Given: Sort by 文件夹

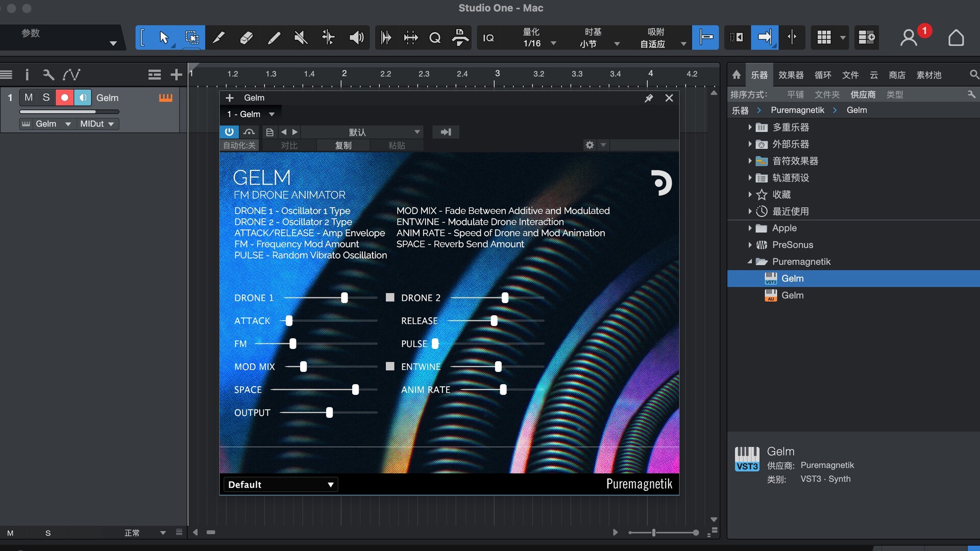Looking at the screenshot, I should (x=827, y=94).
